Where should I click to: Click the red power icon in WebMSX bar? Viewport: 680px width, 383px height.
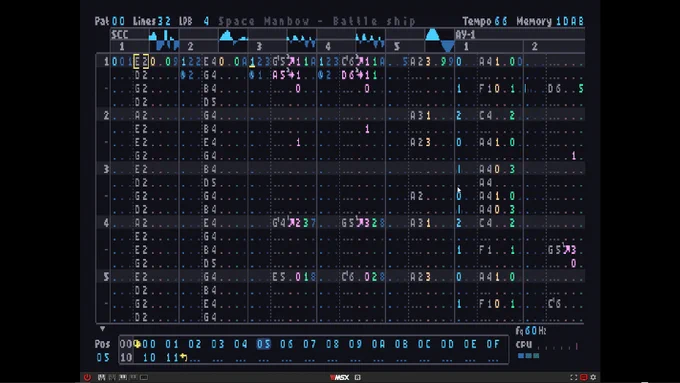pyautogui.click(x=87, y=377)
